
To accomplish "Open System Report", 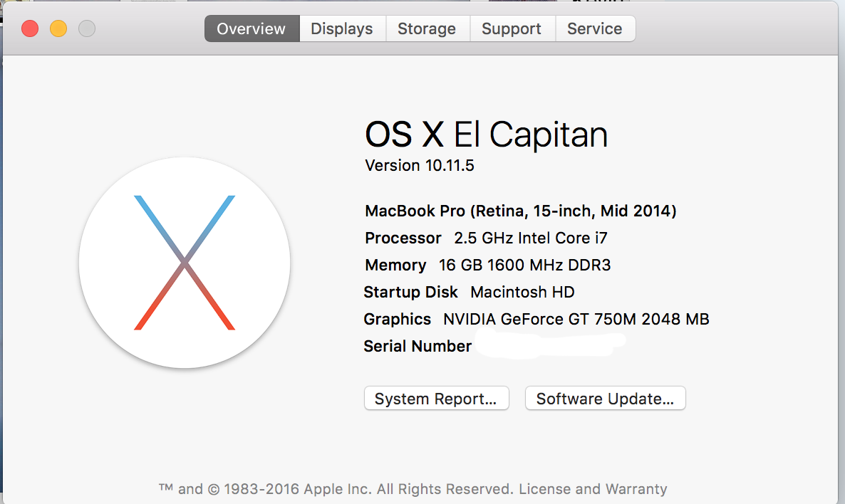I will click(437, 399).
